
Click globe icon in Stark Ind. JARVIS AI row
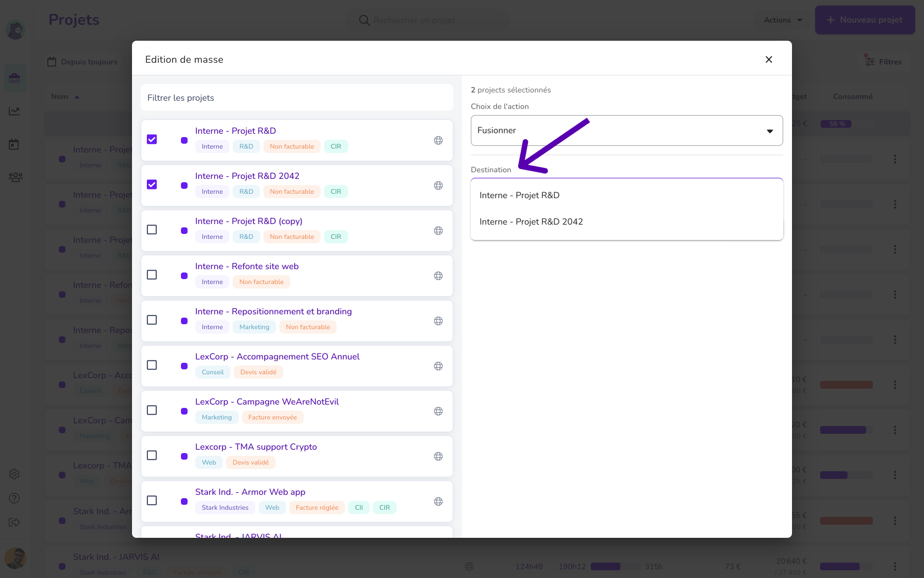click(469, 566)
